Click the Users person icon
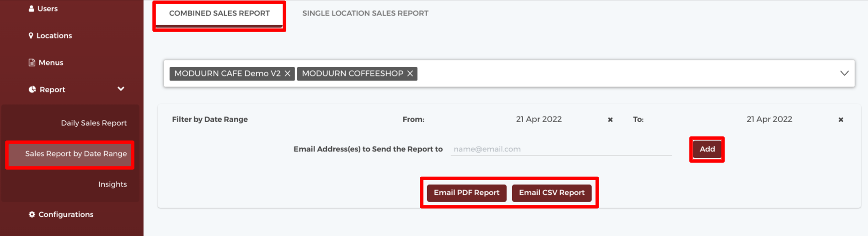This screenshot has width=868, height=236. 32,9
